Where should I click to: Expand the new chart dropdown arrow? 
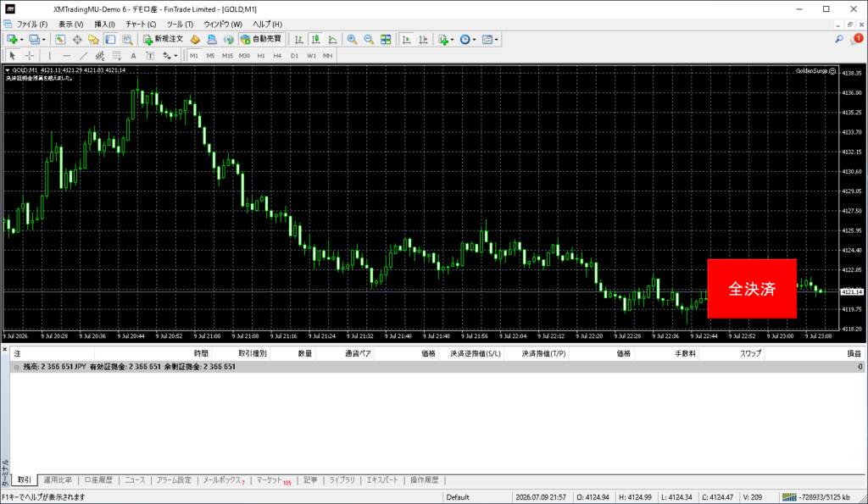21,40
